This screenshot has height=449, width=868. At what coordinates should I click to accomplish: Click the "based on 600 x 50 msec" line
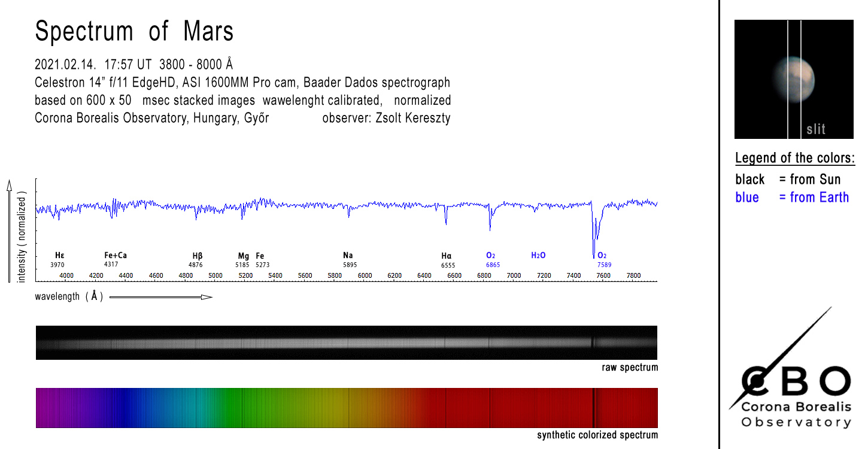pos(242,100)
